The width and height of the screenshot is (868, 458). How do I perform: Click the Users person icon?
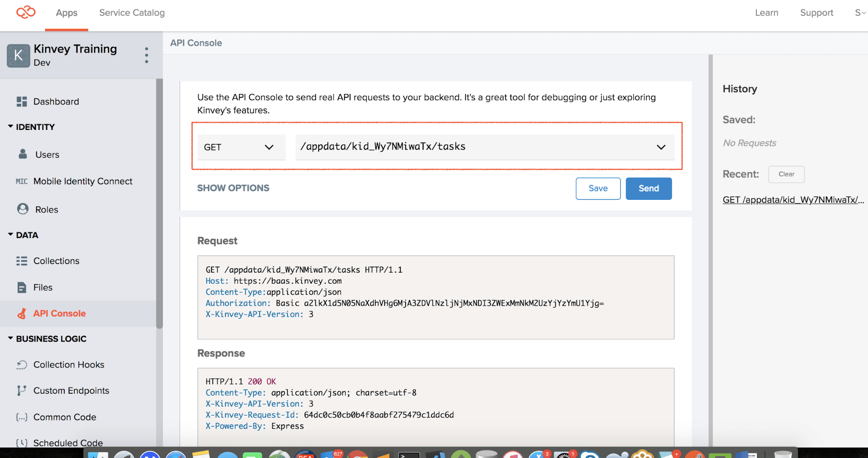[x=23, y=154]
